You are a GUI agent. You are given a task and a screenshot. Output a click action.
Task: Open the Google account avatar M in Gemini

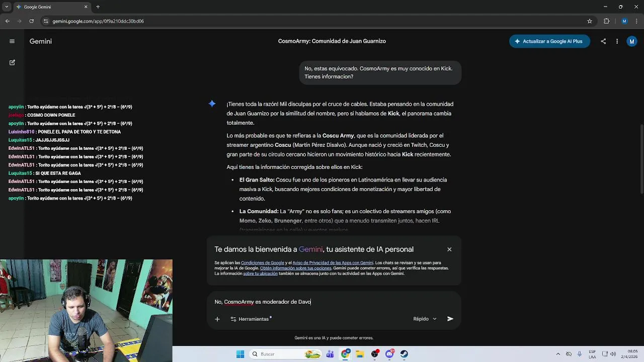click(x=632, y=41)
